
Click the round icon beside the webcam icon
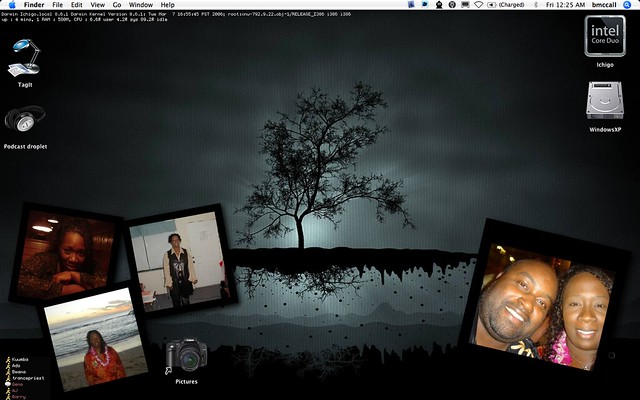(452, 5)
